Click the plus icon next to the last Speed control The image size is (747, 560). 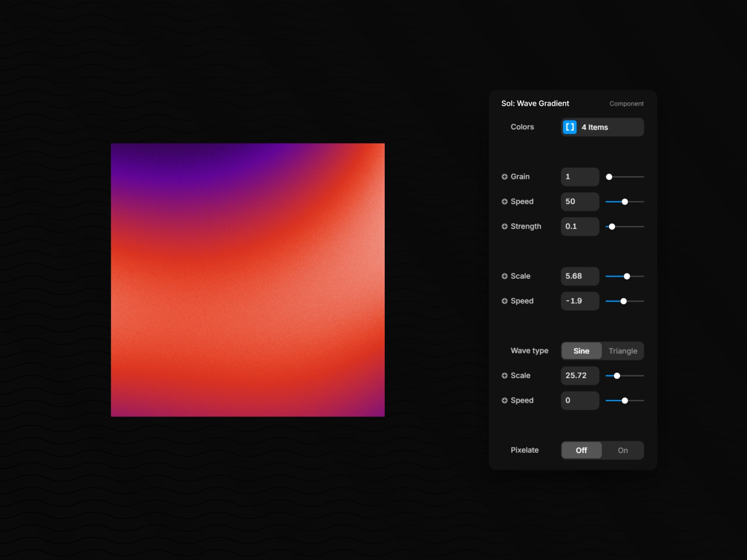[x=505, y=400]
